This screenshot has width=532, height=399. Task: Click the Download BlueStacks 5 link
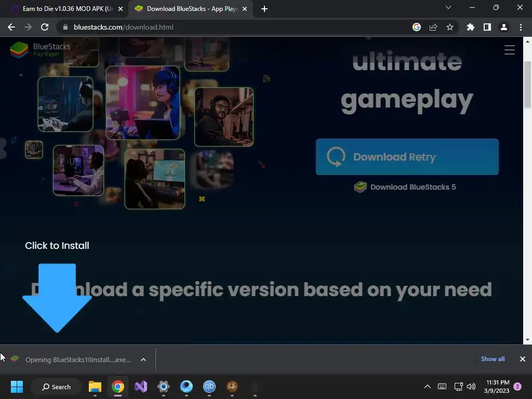(405, 187)
